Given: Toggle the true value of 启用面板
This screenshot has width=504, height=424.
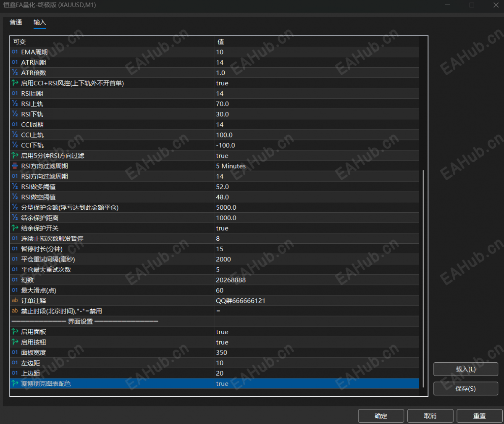Looking at the screenshot, I should (222, 332).
